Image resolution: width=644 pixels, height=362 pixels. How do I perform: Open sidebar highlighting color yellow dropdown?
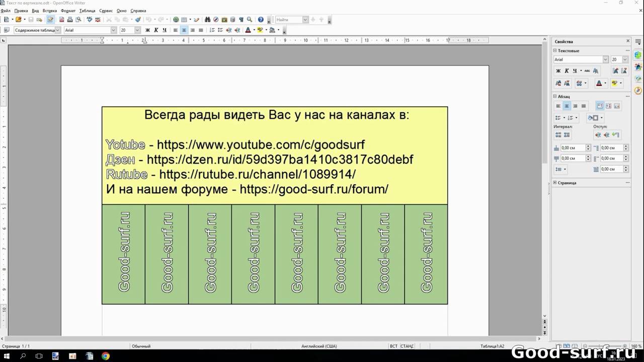(620, 83)
